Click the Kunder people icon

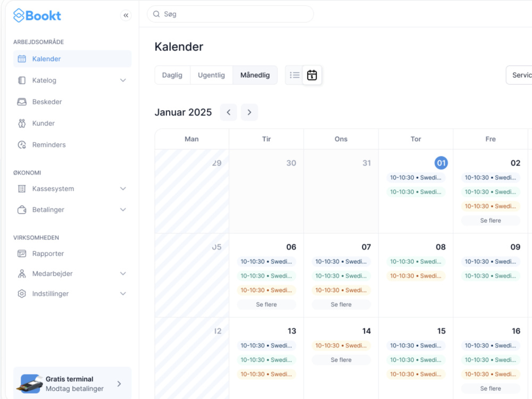[x=22, y=123]
